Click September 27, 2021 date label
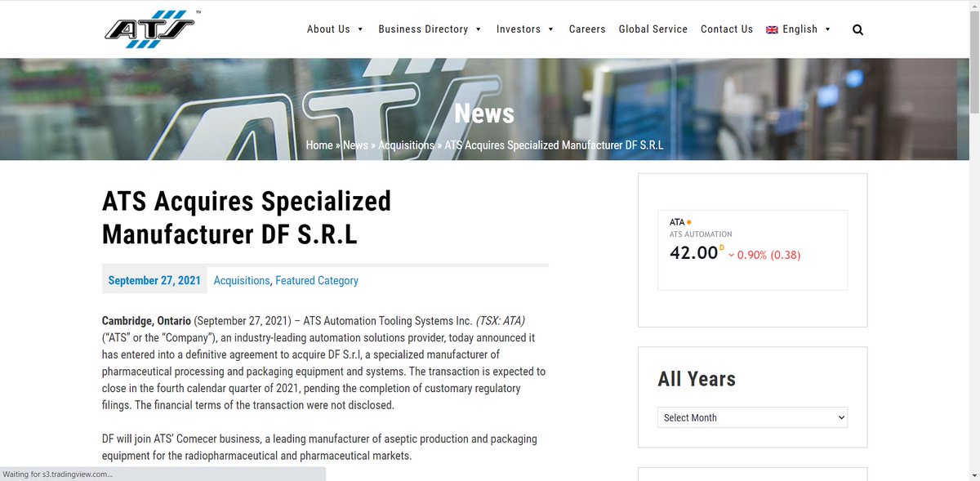This screenshot has width=980, height=481. [154, 280]
